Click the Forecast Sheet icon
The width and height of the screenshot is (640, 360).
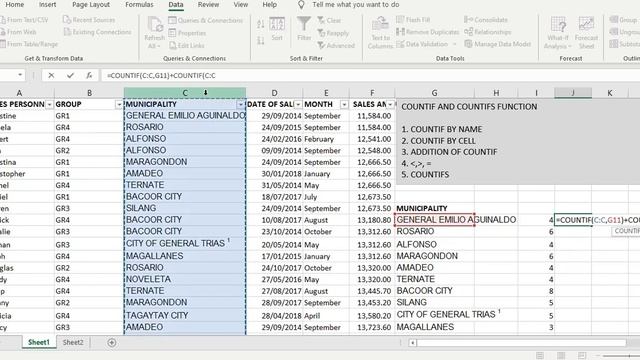point(586,24)
